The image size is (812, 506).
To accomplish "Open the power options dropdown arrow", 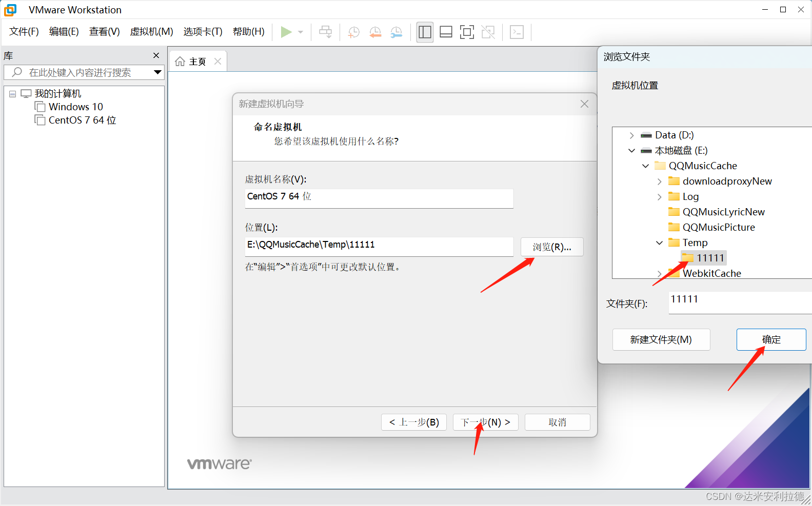I will tap(301, 32).
